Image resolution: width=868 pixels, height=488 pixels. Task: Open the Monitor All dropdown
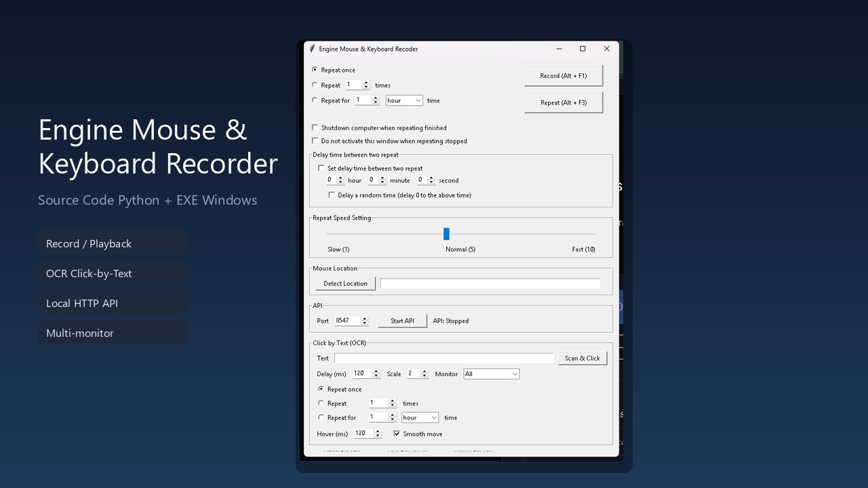point(492,374)
